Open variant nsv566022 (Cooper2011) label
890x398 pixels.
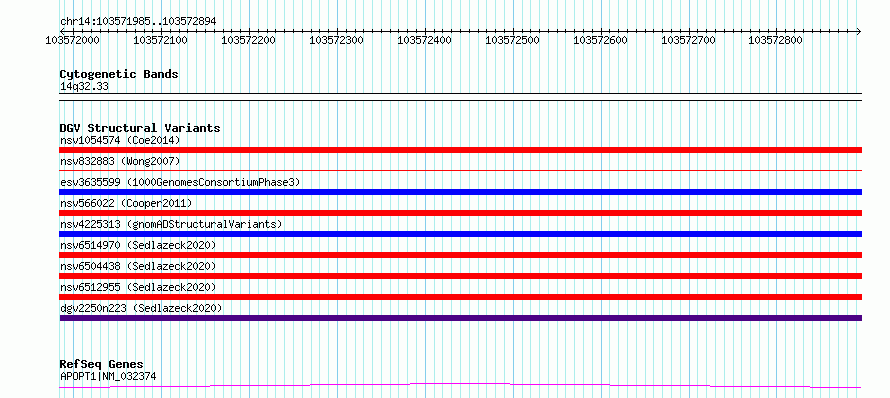click(x=126, y=203)
